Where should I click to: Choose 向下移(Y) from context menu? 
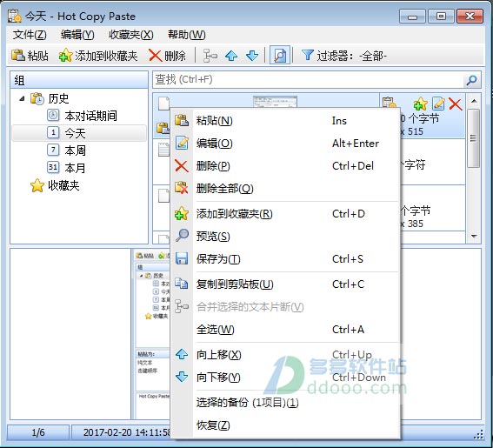click(285, 378)
